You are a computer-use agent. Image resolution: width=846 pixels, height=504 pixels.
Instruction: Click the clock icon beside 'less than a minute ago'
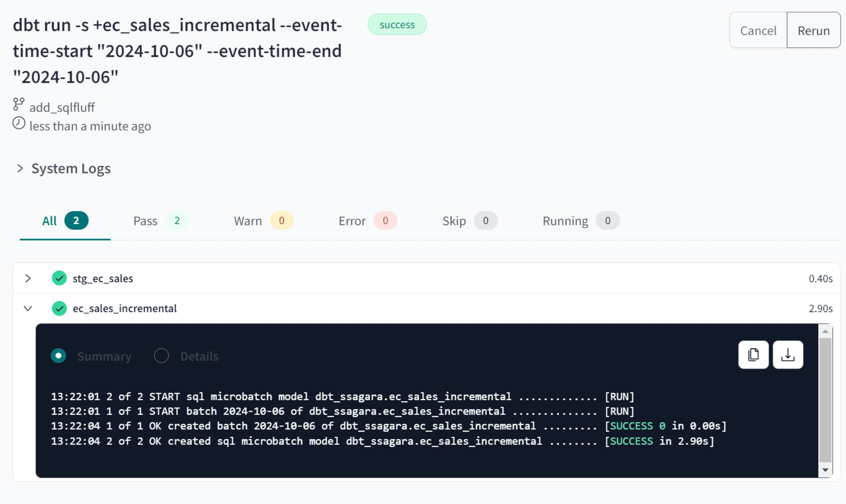[19, 123]
